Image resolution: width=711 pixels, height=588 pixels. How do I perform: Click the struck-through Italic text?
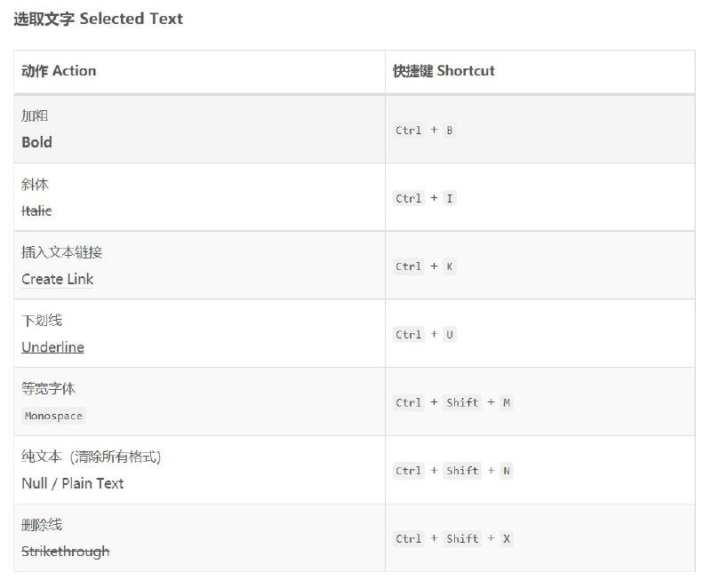[x=36, y=211]
